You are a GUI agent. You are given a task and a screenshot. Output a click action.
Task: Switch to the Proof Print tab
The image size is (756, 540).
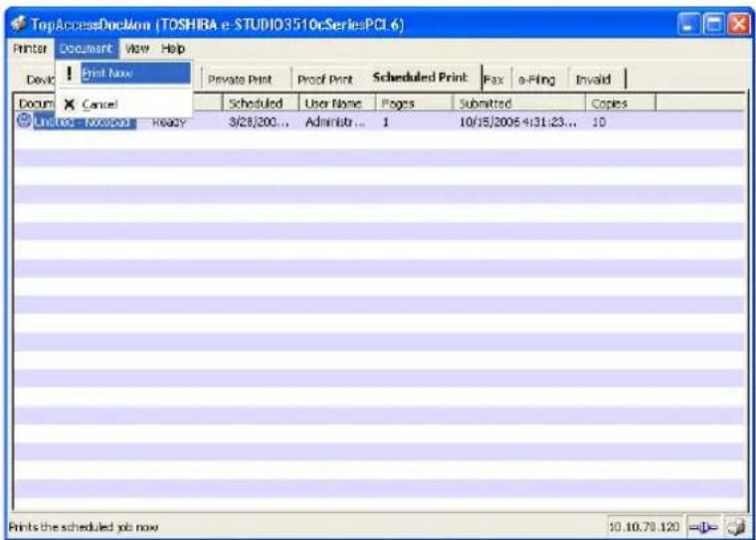click(x=325, y=80)
